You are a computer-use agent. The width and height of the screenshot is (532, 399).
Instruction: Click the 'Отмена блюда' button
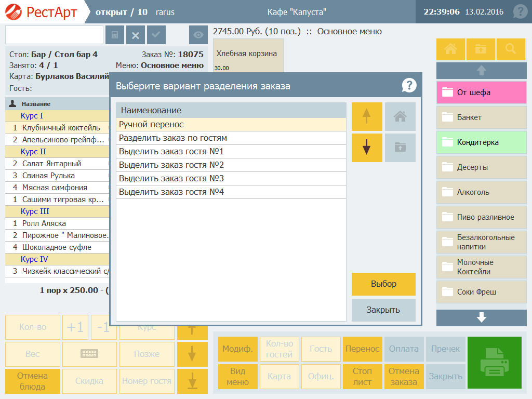pos(33,381)
